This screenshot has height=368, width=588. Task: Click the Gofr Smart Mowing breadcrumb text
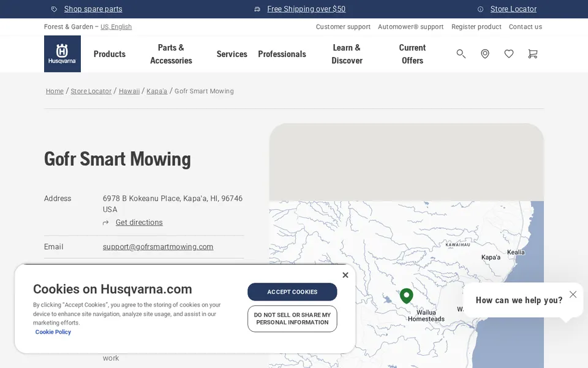coord(204,91)
